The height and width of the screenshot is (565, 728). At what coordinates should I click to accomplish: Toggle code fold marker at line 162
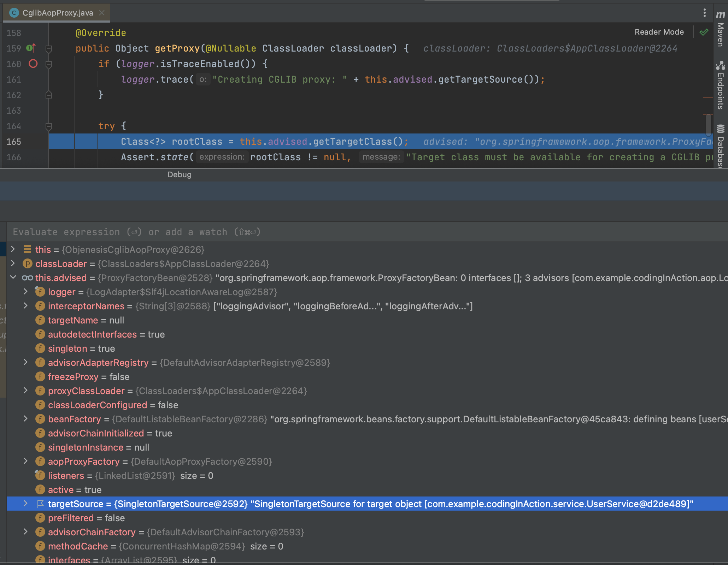[49, 95]
